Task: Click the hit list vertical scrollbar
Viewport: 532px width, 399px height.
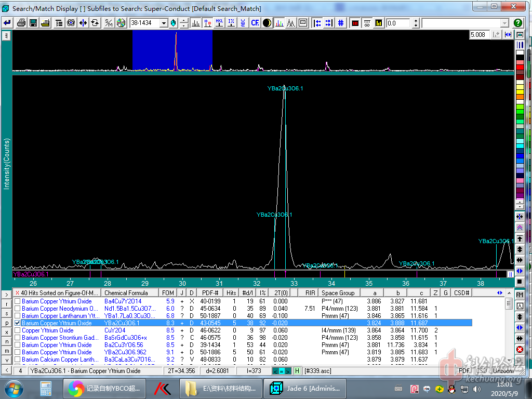Action: point(509,327)
